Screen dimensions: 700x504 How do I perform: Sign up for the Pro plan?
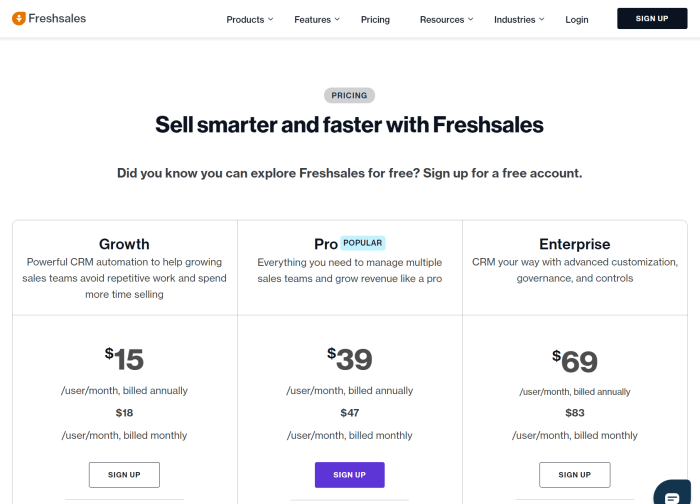click(349, 475)
